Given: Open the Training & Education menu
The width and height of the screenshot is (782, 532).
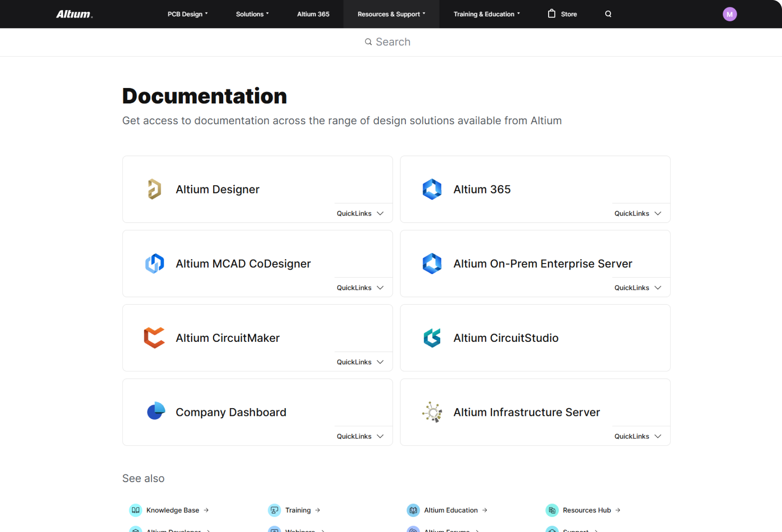Looking at the screenshot, I should coord(486,14).
